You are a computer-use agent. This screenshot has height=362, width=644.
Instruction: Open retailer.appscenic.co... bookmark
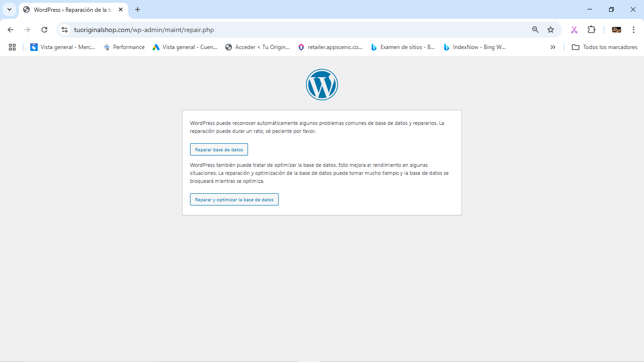tap(330, 47)
